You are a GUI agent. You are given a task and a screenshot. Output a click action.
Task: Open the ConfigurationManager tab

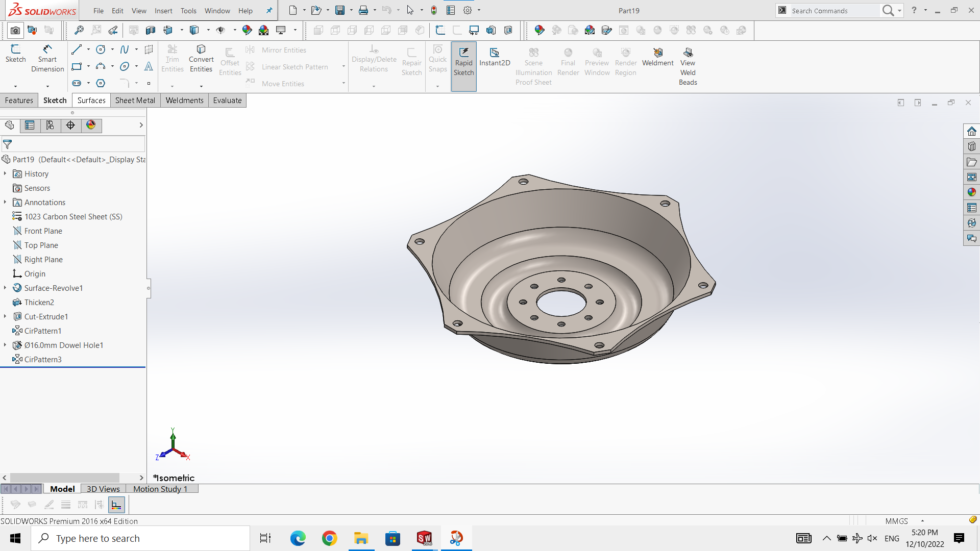pos(50,126)
